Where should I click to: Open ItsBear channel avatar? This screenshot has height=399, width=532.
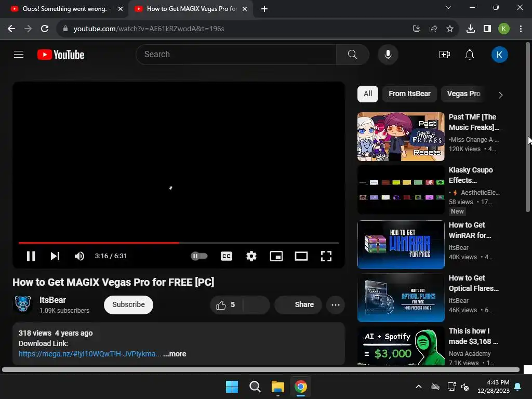(x=23, y=304)
